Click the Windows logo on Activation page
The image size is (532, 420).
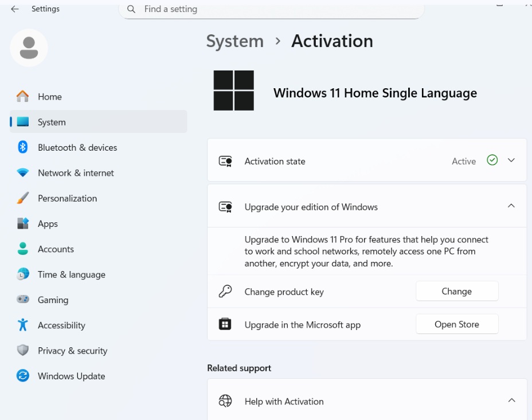234,91
